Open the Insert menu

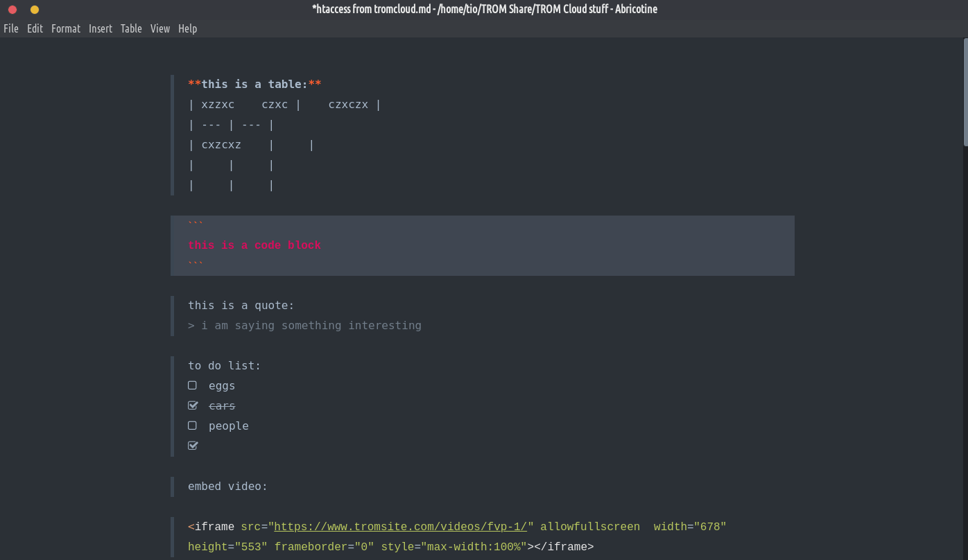[x=101, y=28]
